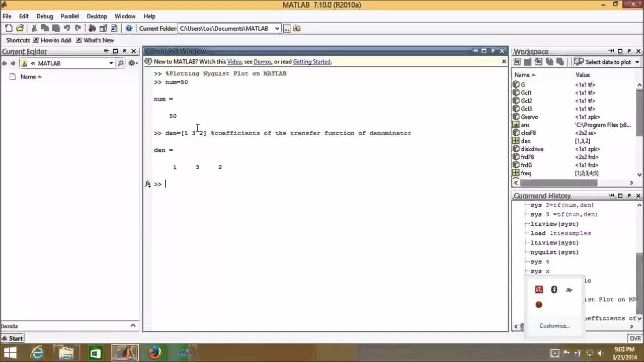Click the Paste toolbar icon

pyautogui.click(x=56, y=29)
